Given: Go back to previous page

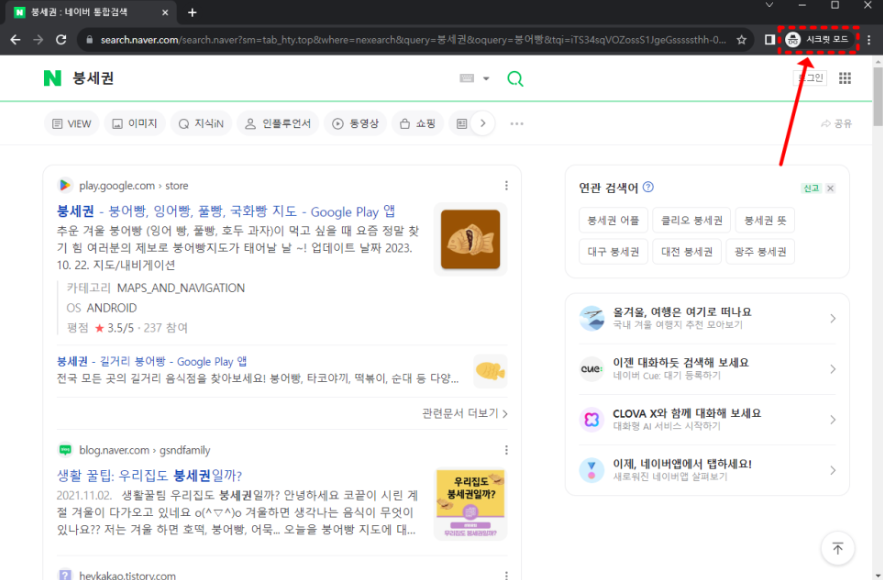Looking at the screenshot, I should (x=15, y=39).
